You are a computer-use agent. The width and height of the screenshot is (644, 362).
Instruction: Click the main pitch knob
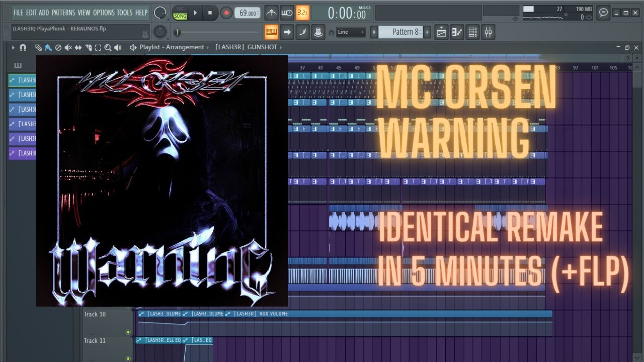tap(160, 32)
